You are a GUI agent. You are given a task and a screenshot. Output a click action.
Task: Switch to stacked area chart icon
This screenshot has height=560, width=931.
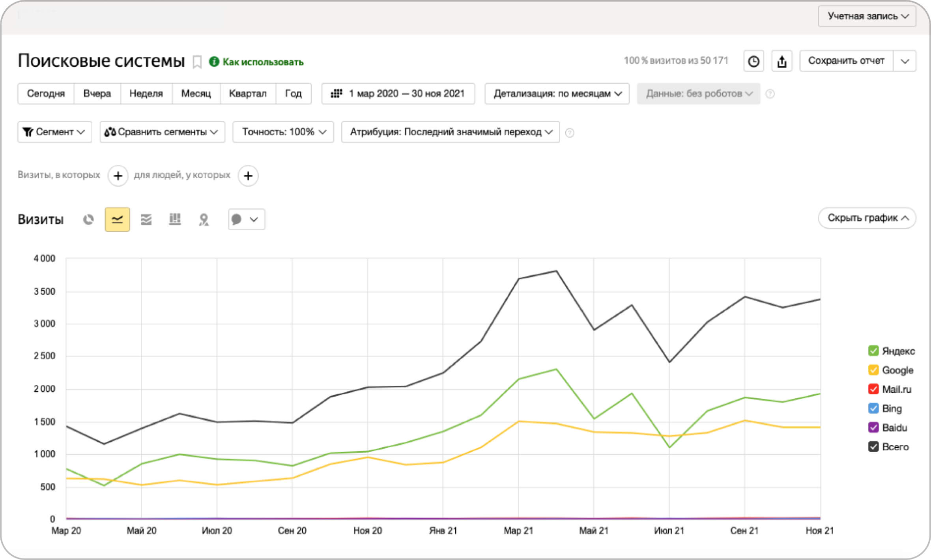coord(146,219)
